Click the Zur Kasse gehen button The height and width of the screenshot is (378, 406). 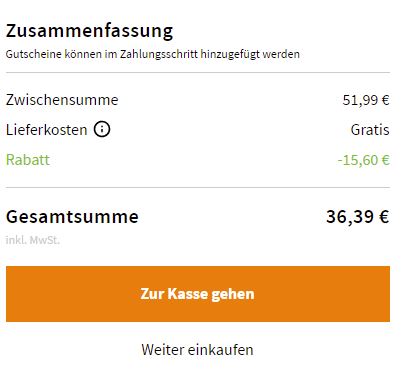click(198, 294)
